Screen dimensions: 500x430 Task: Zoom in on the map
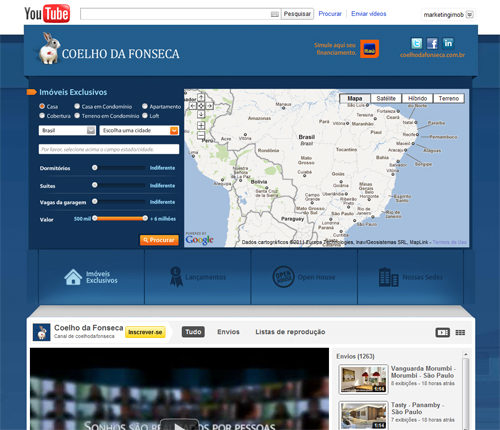(x=201, y=125)
